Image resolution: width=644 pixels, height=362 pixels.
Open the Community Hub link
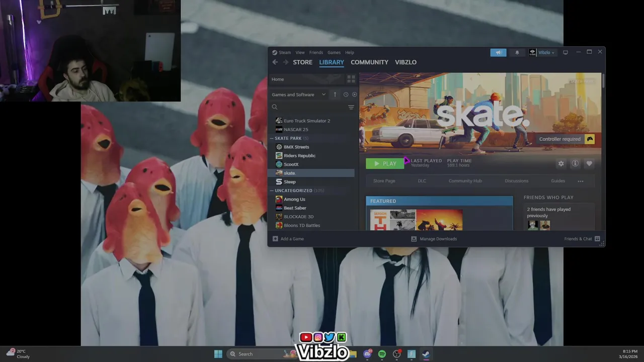point(465,181)
